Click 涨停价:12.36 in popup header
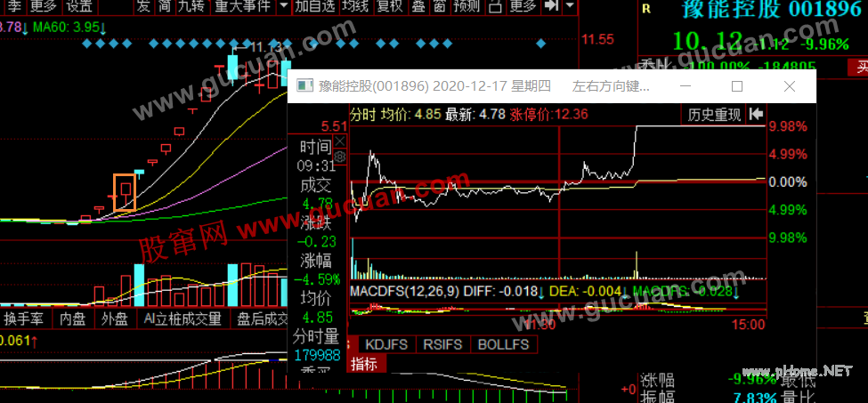 tap(548, 115)
